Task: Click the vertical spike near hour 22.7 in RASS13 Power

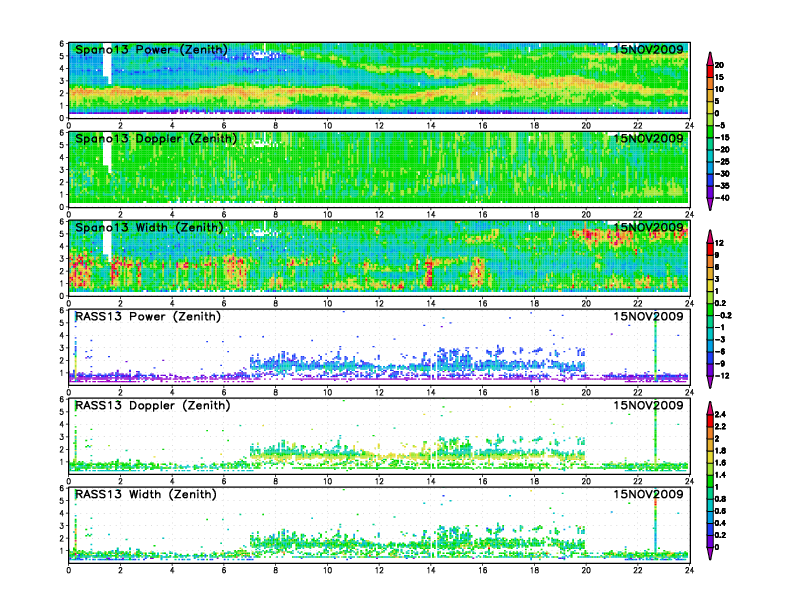Action: pos(655,346)
